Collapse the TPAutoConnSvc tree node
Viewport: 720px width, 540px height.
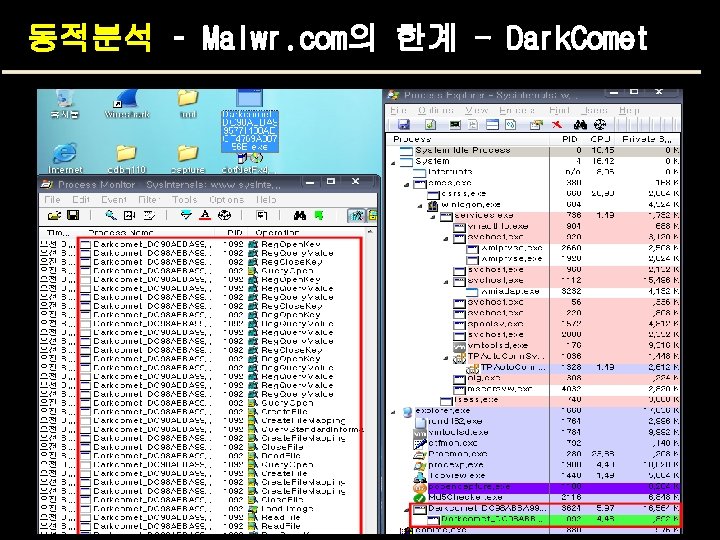[x=446, y=358]
